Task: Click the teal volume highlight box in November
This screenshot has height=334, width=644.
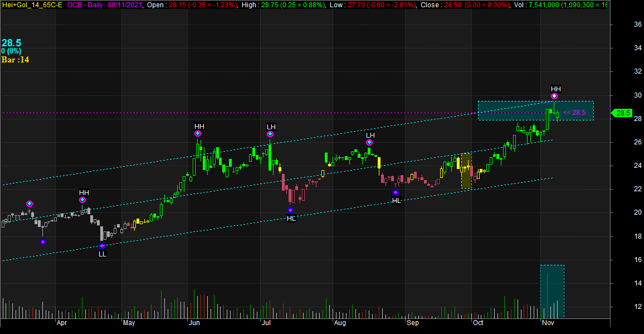Action: point(552,291)
